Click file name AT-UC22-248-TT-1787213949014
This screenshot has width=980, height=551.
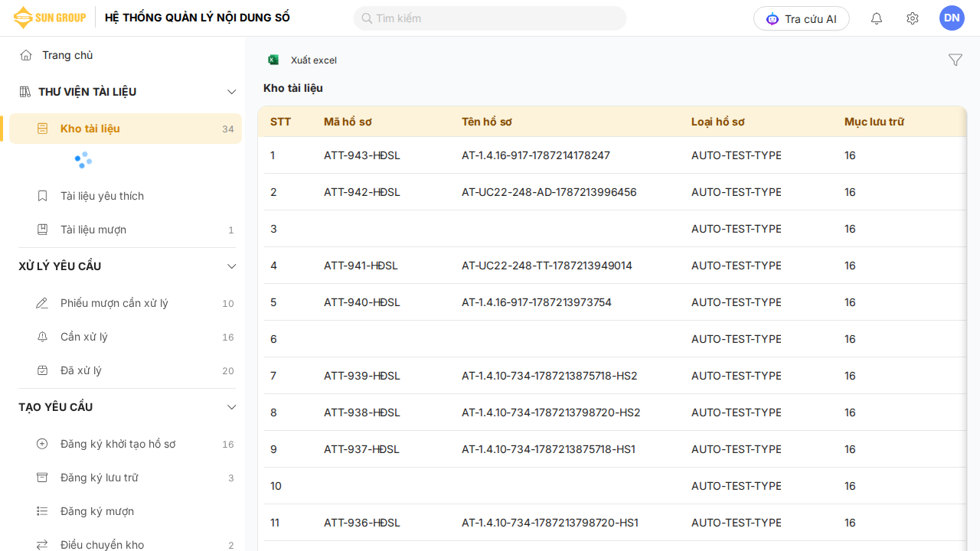(x=547, y=266)
